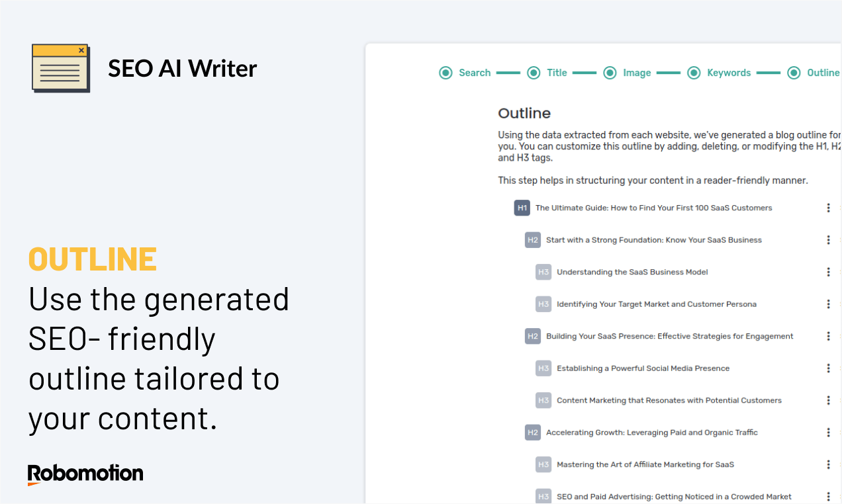Select the Keywords step circle indicator
The height and width of the screenshot is (504, 842).
pos(694,73)
